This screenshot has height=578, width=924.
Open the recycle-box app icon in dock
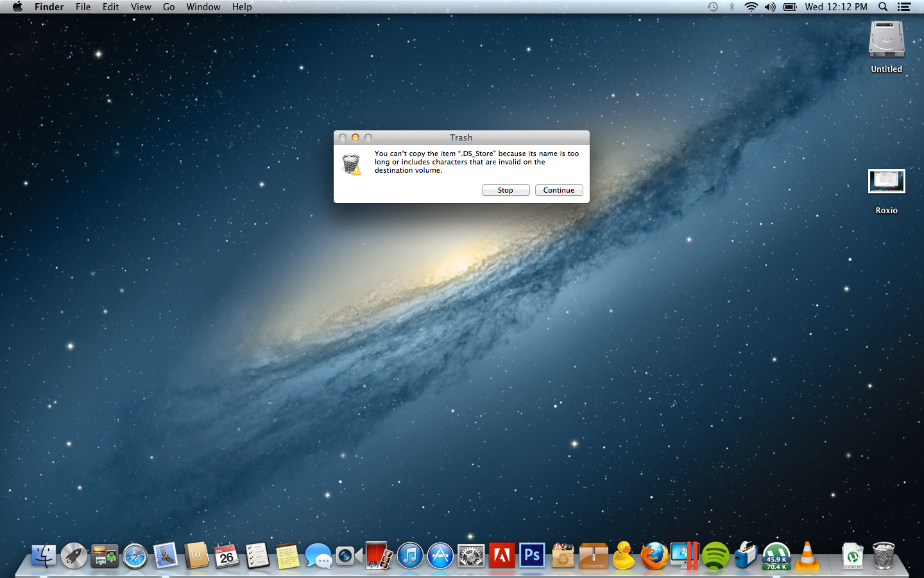click(563, 556)
